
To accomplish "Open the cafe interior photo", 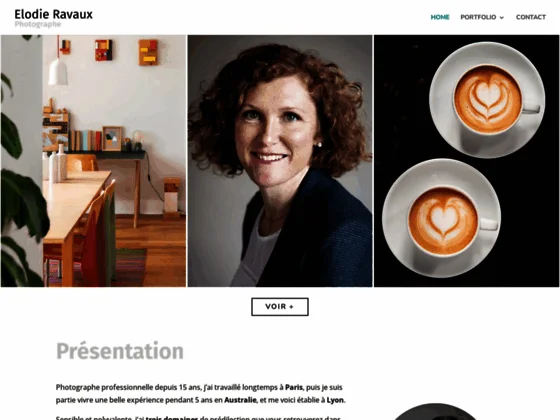I will (x=93, y=161).
